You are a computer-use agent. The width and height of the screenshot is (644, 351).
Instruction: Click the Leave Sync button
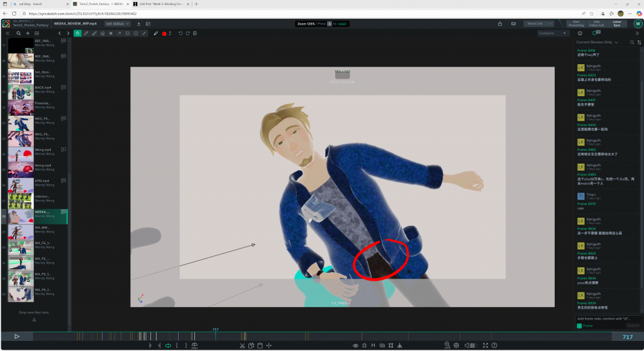[x=616, y=24]
